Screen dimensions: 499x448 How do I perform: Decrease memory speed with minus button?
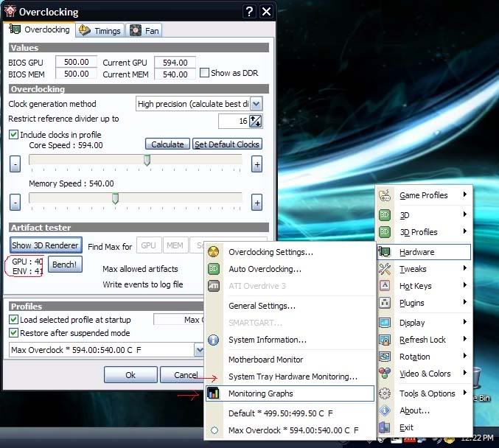15,203
